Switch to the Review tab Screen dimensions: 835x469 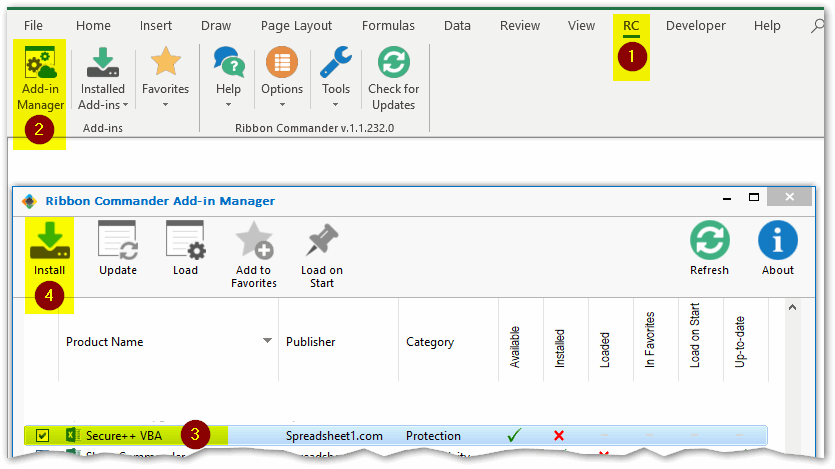tap(520, 26)
